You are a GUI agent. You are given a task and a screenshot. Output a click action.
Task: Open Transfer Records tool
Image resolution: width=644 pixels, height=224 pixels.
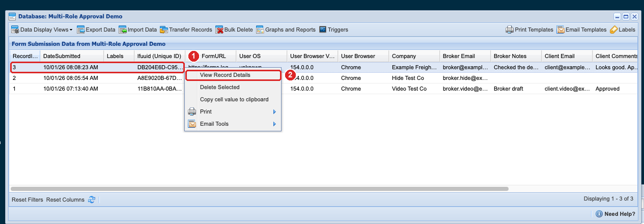click(x=186, y=30)
